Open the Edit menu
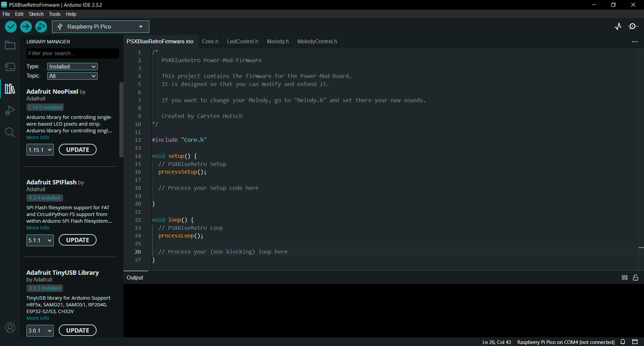Image resolution: width=644 pixels, height=346 pixels. coord(19,14)
